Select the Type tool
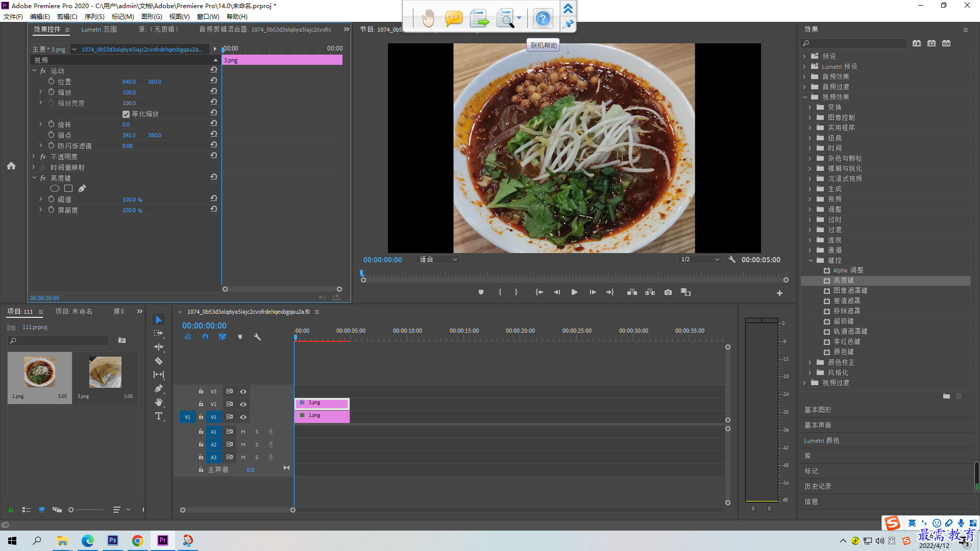Viewport: 980px width, 551px height. click(159, 416)
